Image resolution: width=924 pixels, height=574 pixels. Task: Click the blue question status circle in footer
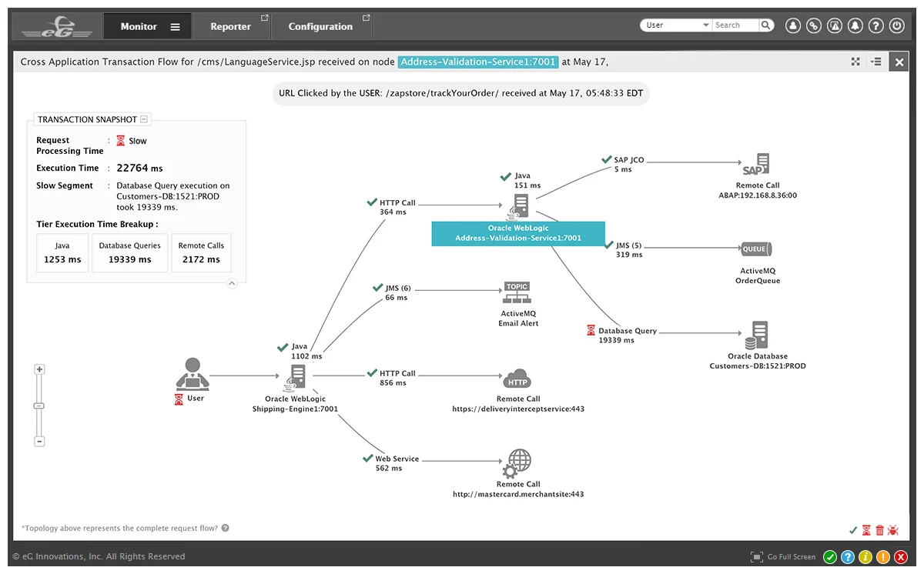[848, 557]
